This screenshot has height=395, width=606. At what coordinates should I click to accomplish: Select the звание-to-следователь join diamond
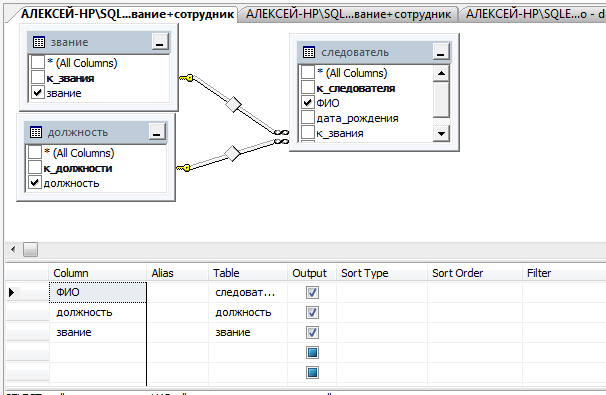[233, 104]
